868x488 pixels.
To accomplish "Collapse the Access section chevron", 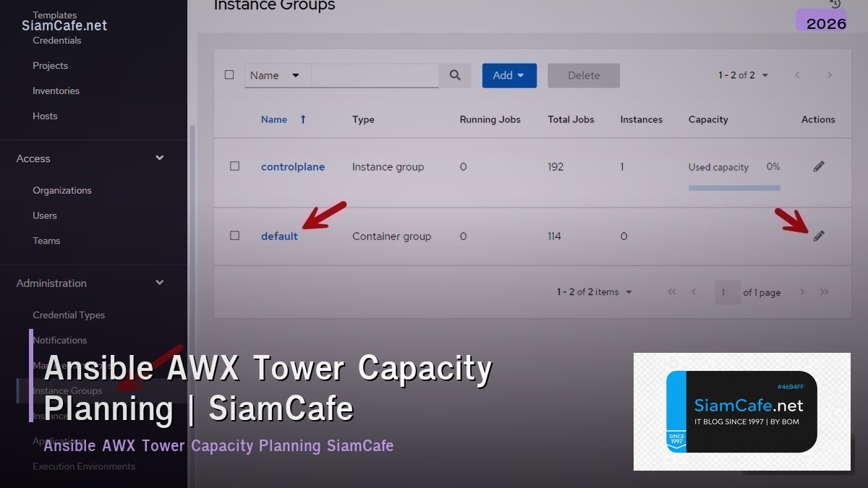I will tap(159, 158).
